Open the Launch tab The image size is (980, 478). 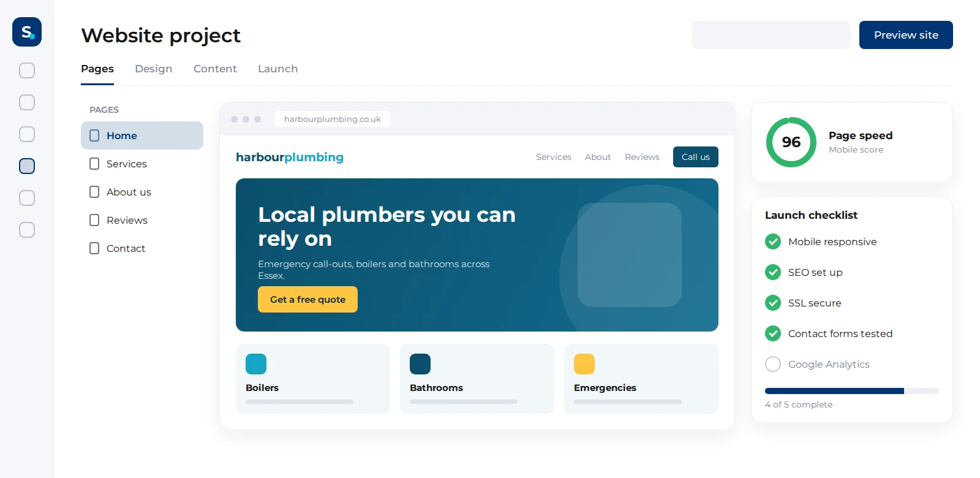[278, 69]
